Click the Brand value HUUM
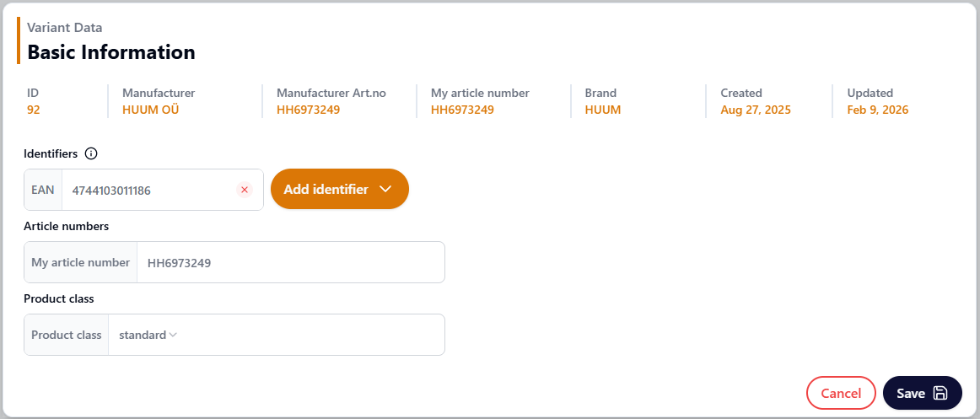Viewport: 980px width, 419px height. click(x=603, y=110)
